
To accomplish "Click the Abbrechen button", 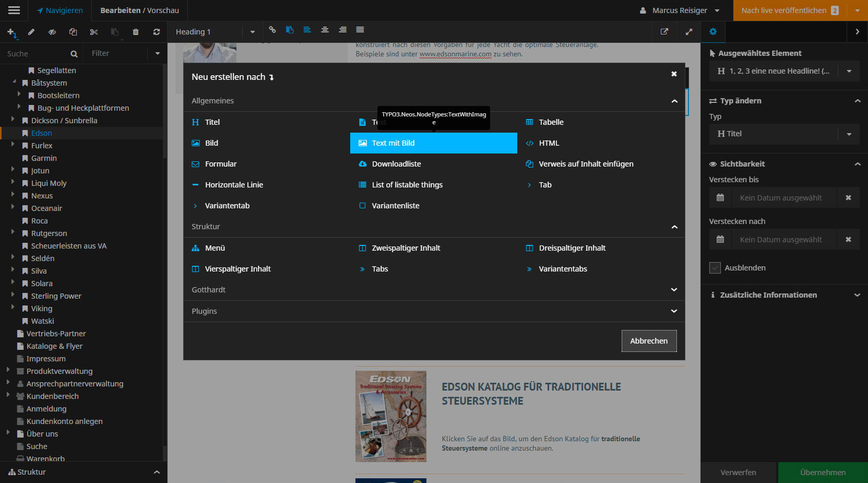I will [649, 341].
